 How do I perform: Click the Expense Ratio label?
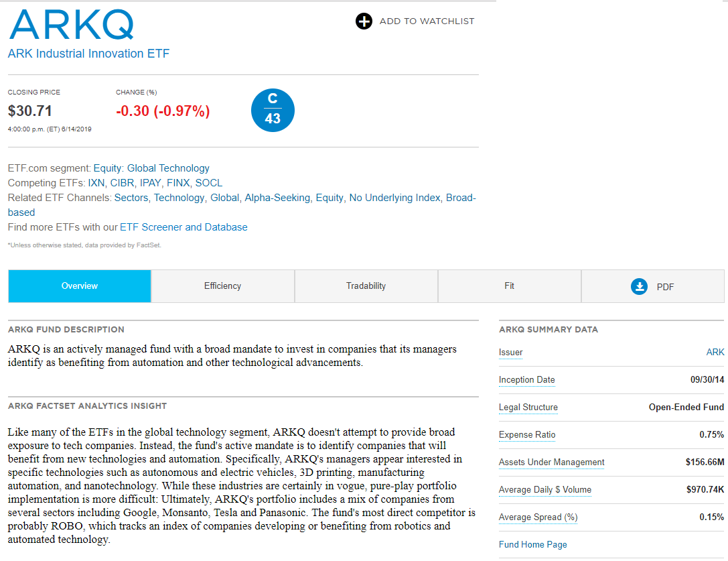click(527, 434)
